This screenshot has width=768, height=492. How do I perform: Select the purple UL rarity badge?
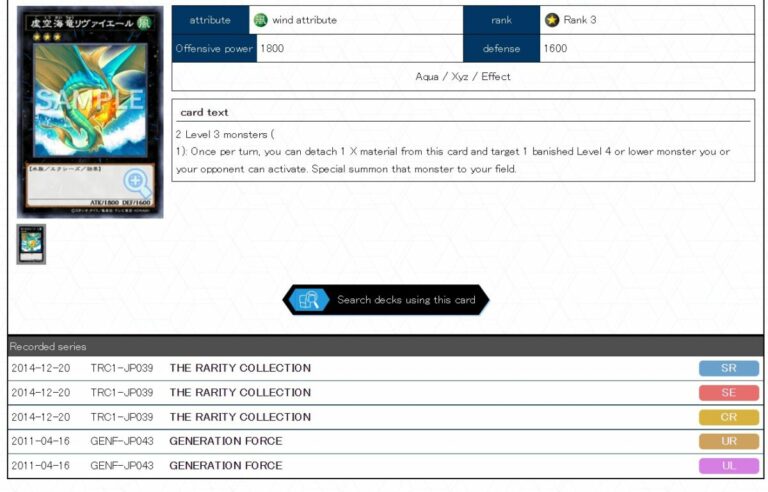[x=728, y=466]
